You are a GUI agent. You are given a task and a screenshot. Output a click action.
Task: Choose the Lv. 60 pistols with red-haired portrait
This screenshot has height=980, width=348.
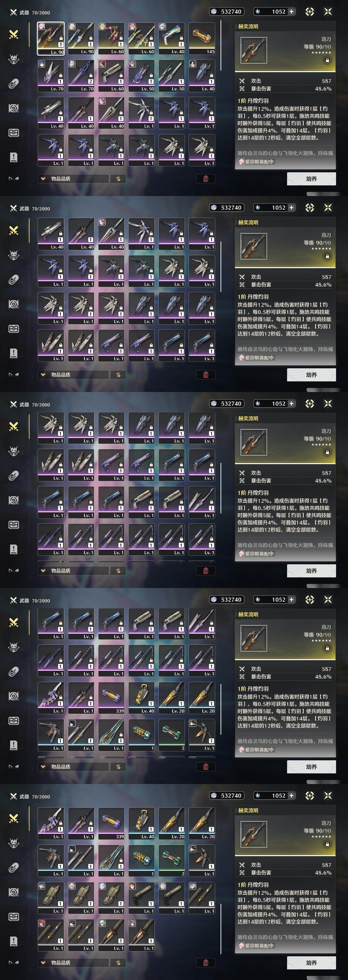coord(111,76)
